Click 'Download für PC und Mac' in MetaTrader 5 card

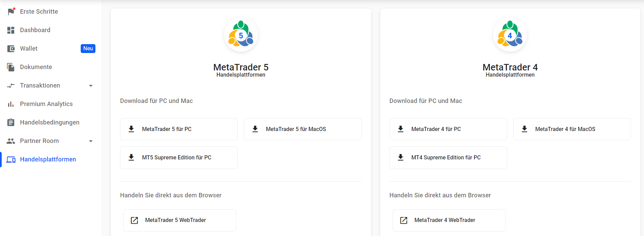click(156, 101)
